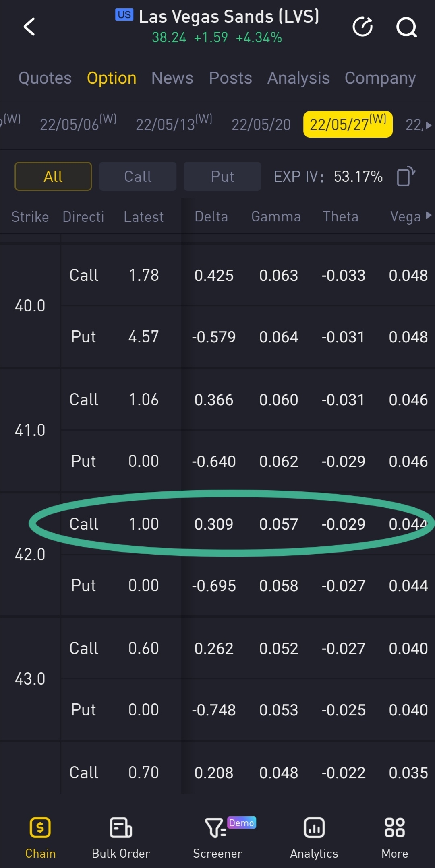This screenshot has height=868, width=435.
Task: Tap the refresh quote icon
Action: tap(362, 27)
